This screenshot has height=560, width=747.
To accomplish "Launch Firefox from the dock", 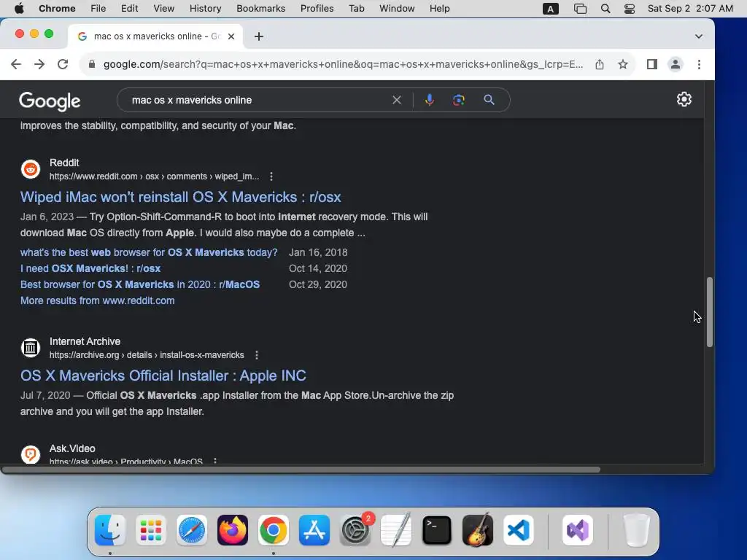I will 233,530.
